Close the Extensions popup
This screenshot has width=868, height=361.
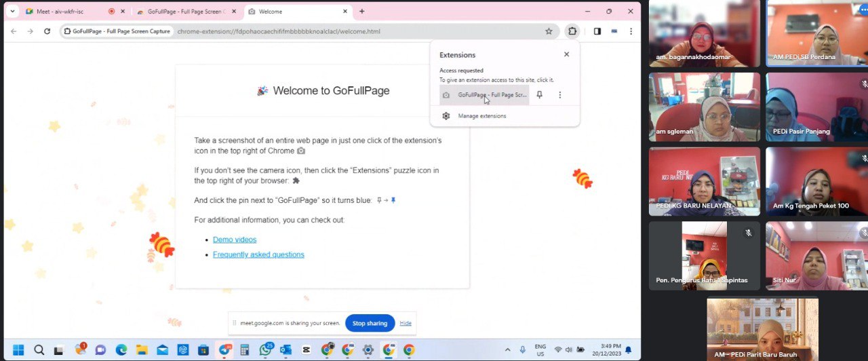click(x=566, y=54)
